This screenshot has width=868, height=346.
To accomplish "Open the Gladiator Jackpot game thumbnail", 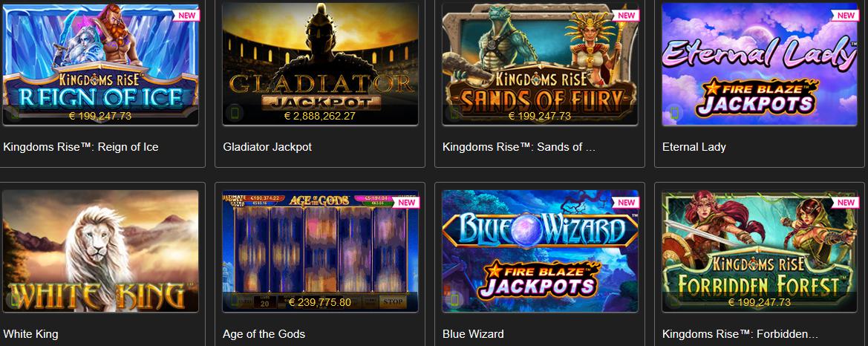I will [x=320, y=64].
